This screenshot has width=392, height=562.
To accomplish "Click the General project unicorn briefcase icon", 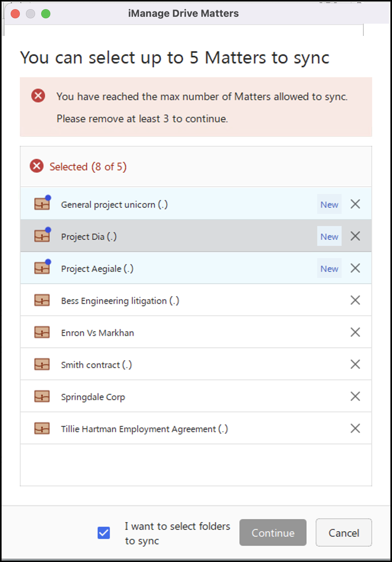I will tap(42, 204).
